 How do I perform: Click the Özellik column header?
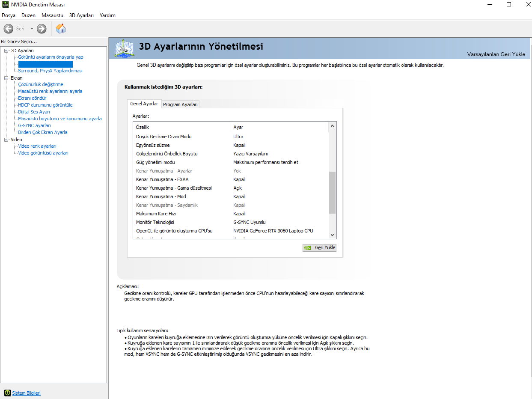point(182,127)
